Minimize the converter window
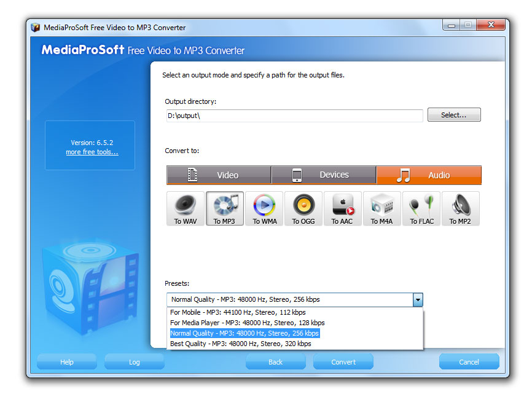The height and width of the screenshot is (402, 532). point(452,25)
